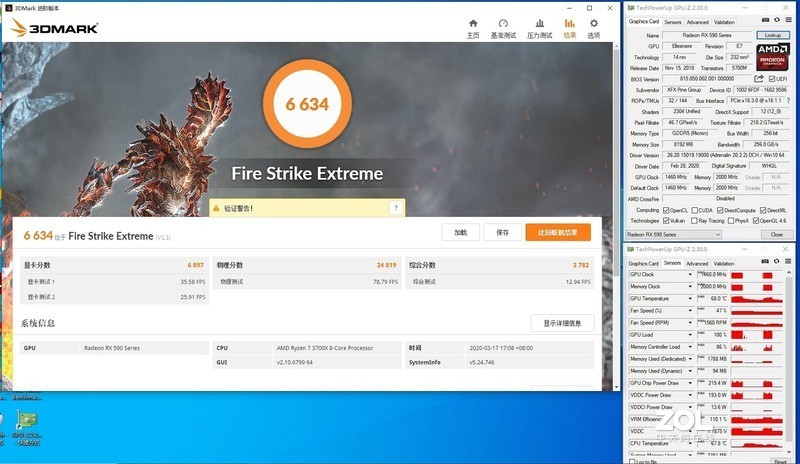Expand the Memory Controller Load sensor dropdown
Image resolution: width=800 pixels, height=464 pixels.
point(690,347)
